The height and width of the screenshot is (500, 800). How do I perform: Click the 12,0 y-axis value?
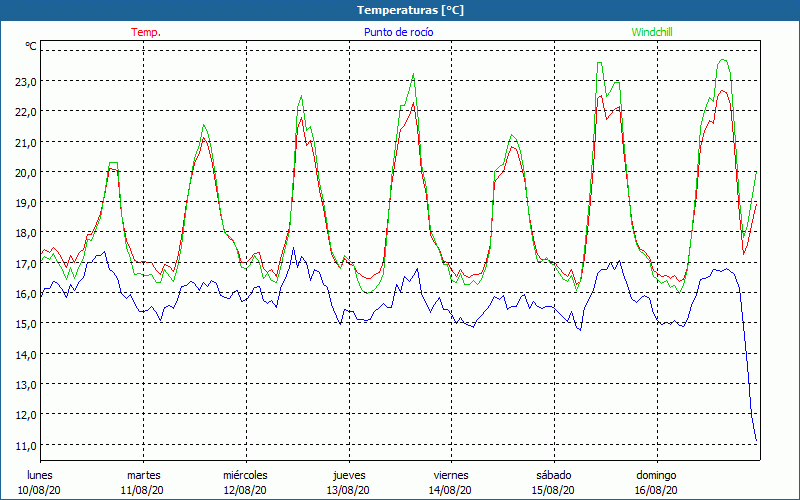point(25,415)
